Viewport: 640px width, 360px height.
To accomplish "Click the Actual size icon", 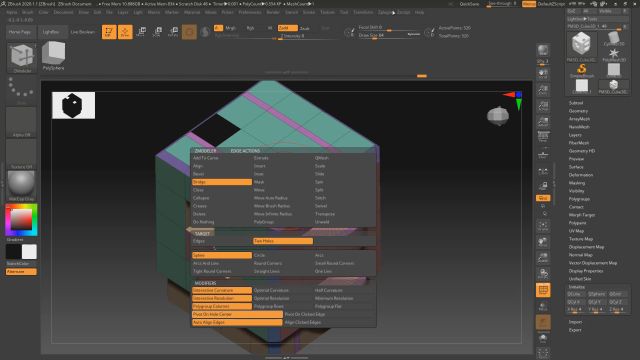I will click(543, 106).
